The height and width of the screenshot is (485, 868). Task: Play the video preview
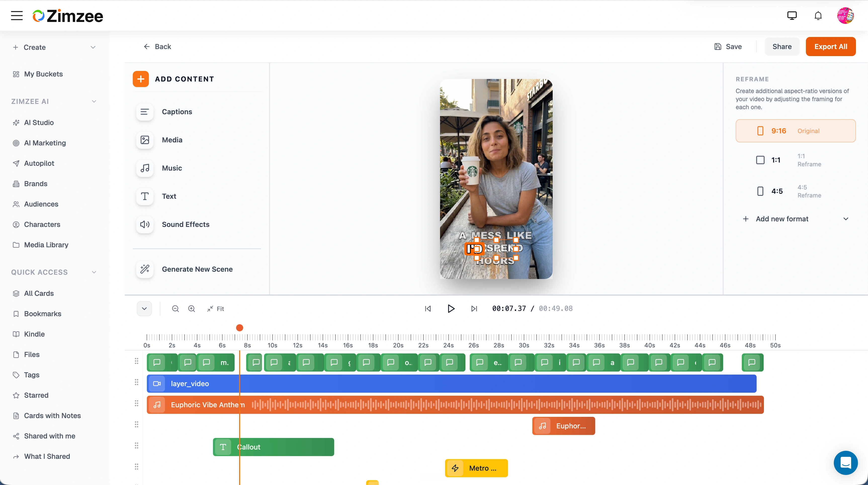tap(451, 309)
